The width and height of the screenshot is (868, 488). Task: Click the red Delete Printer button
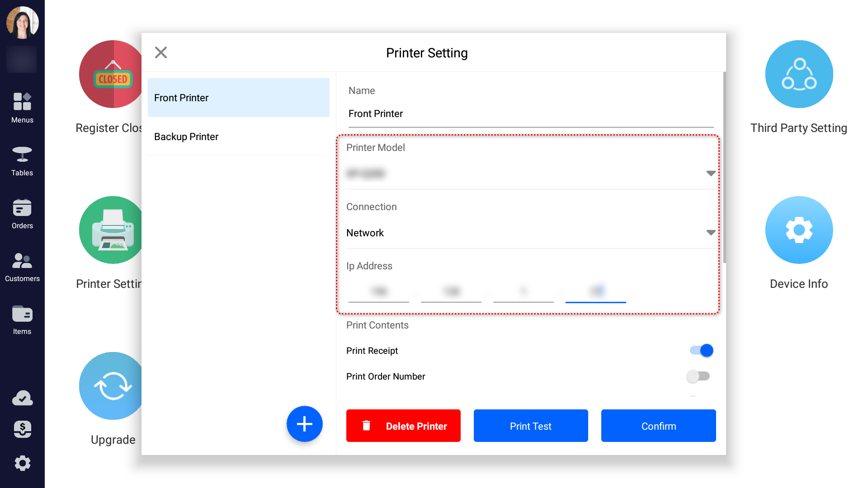[x=403, y=426]
